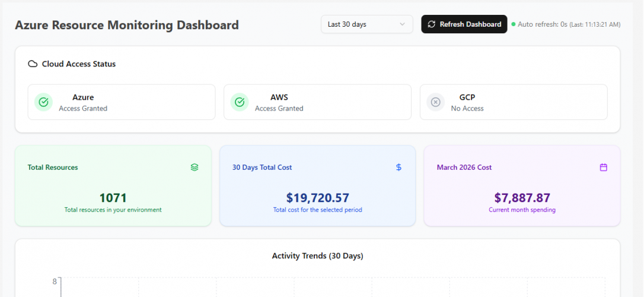Click the green checkmark icon for AWS
Viewport: 644px width, 297px height.
pyautogui.click(x=240, y=102)
